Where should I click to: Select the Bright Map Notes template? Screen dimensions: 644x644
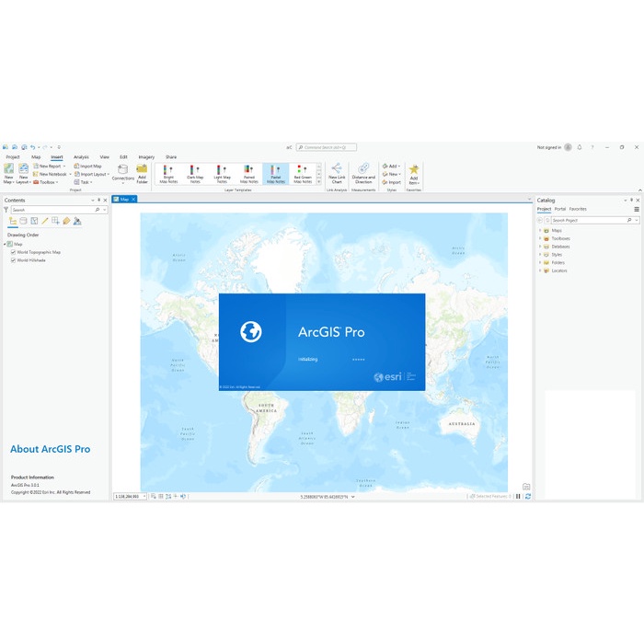168,174
